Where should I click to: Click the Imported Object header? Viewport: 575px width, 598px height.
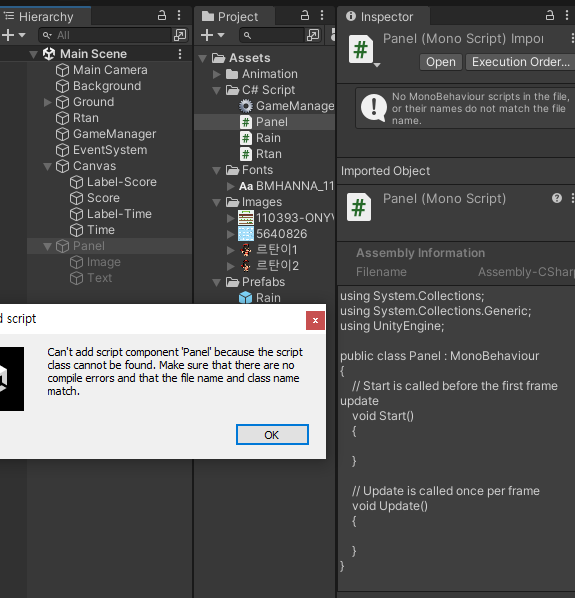385,171
